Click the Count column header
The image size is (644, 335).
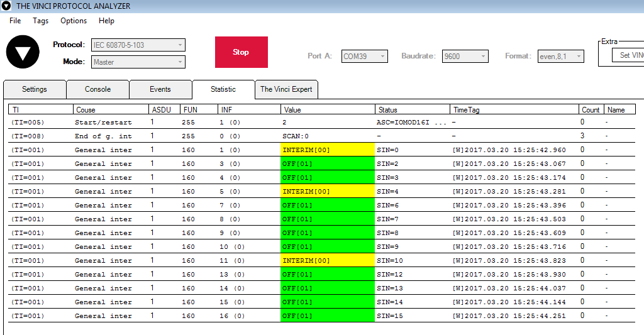point(591,109)
